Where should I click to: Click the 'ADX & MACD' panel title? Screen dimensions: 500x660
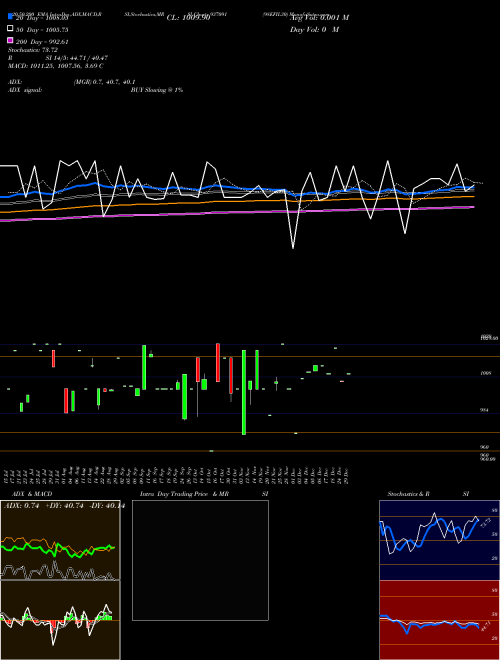click(x=32, y=494)
